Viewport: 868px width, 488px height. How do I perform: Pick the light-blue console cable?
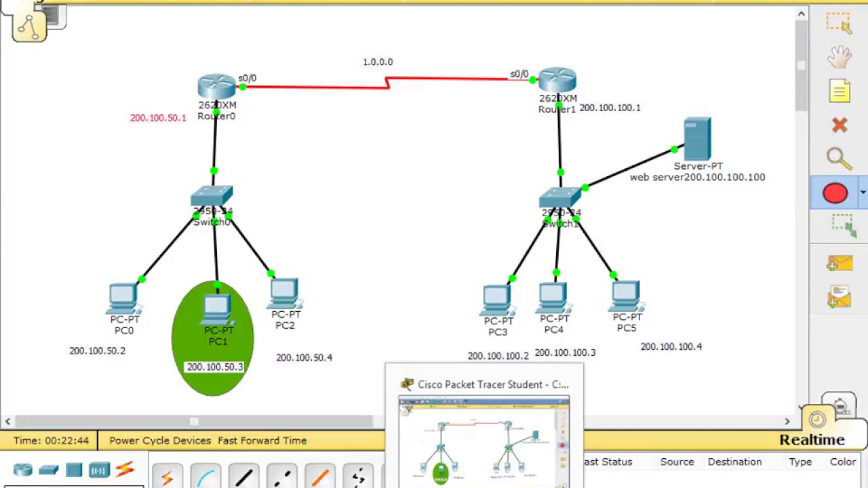205,476
